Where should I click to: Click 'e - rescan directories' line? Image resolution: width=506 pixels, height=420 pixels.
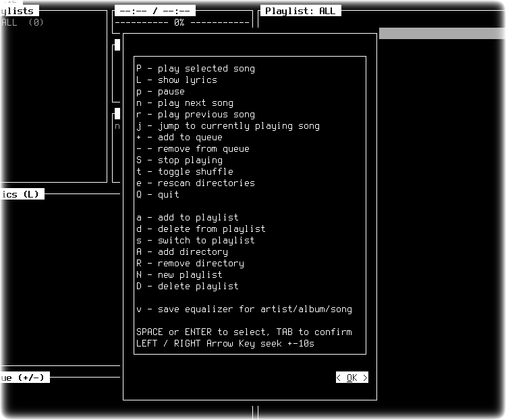coord(196,183)
